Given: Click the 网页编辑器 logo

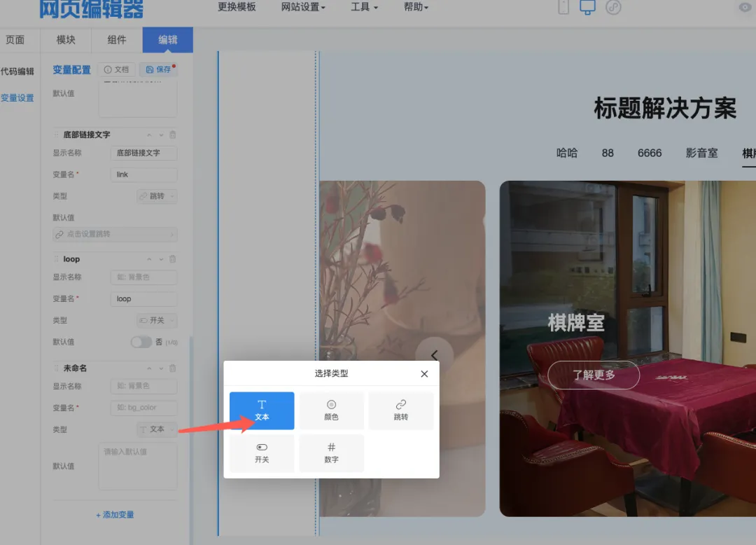Looking at the screenshot, I should click(91, 8).
